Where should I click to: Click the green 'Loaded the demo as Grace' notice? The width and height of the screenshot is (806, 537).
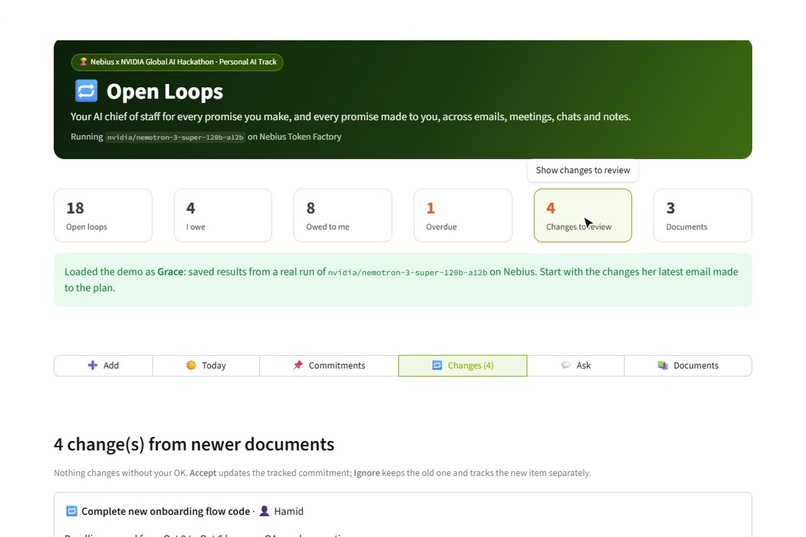pos(403,280)
